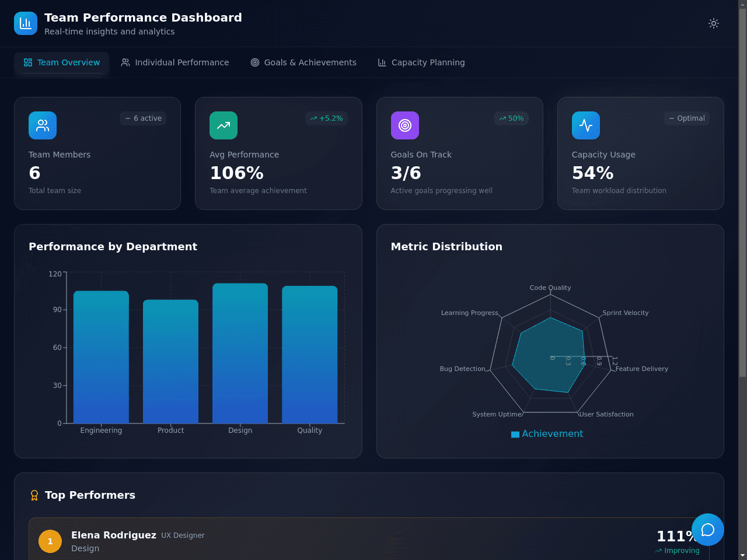747x560 pixels.
Task: Switch to the Team Overview tab
Action: coord(61,62)
